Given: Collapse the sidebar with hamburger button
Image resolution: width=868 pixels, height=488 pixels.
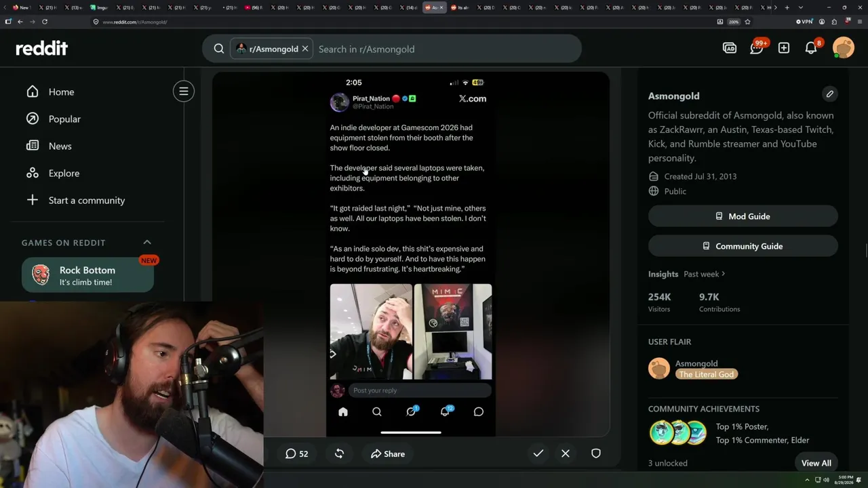Looking at the screenshot, I should click(184, 91).
